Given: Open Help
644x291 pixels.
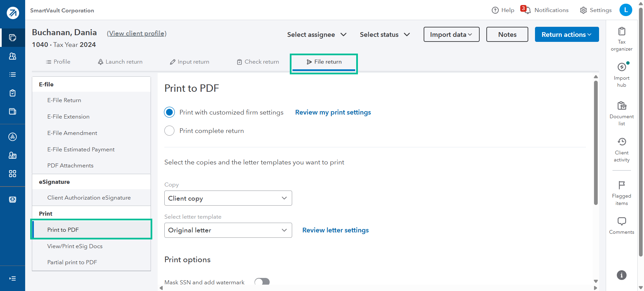Looking at the screenshot, I should tap(503, 10).
